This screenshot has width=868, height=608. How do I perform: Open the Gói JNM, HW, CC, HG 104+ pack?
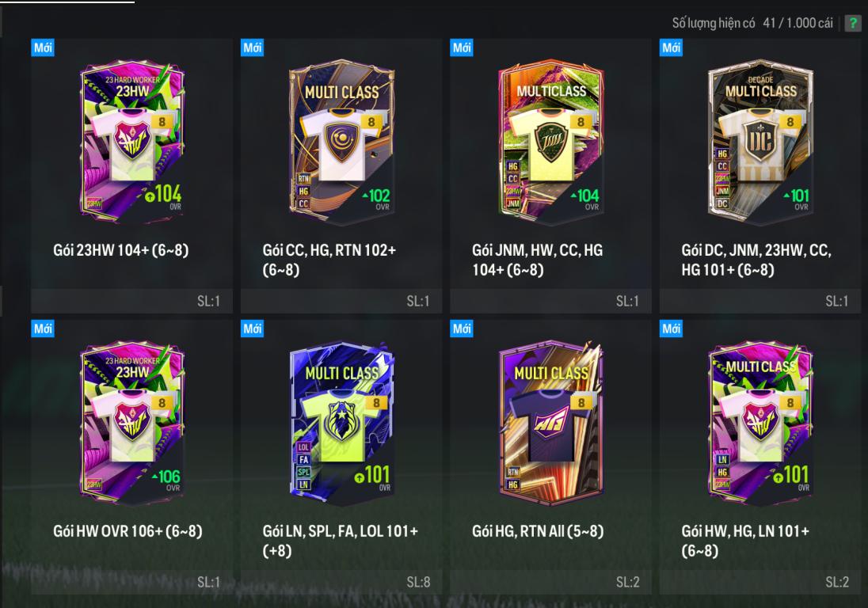[x=550, y=176]
